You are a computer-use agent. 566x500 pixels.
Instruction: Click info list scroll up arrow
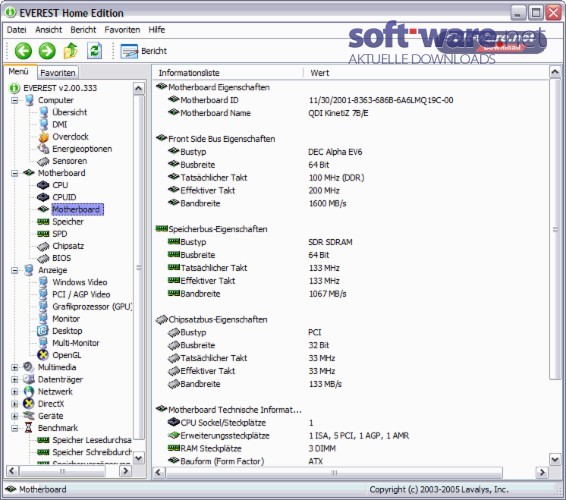tap(555, 73)
